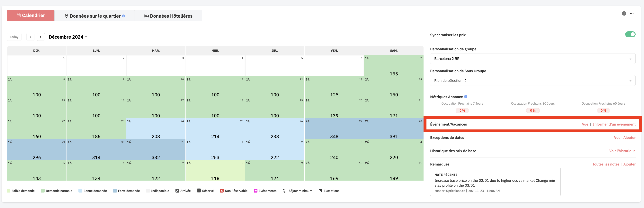Open Voir l'historique link
This screenshot has height=208, width=644.
tap(622, 151)
